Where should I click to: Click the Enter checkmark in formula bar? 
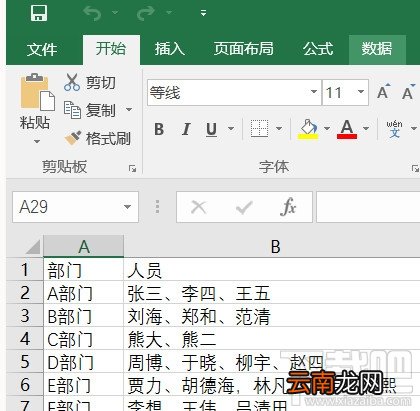coord(244,207)
